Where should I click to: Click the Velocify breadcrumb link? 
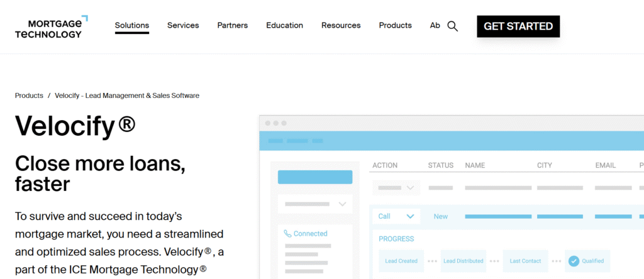coord(127,96)
